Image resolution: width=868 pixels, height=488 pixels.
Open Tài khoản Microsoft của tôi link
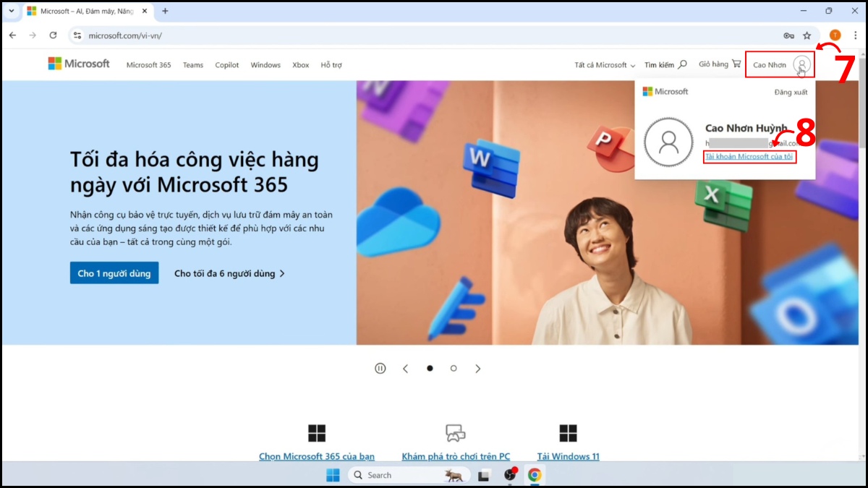749,156
